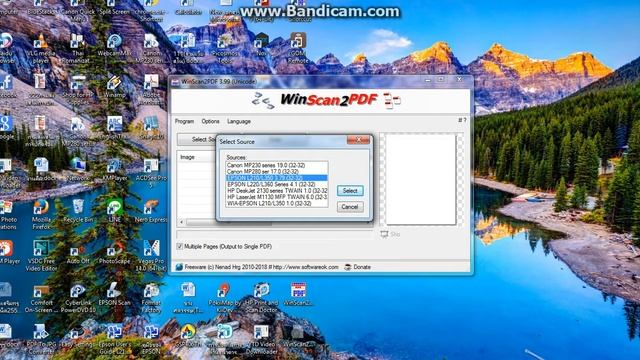Click the WinScan2PDF title bar icon
This screenshot has width=640, height=360.
(176, 82)
